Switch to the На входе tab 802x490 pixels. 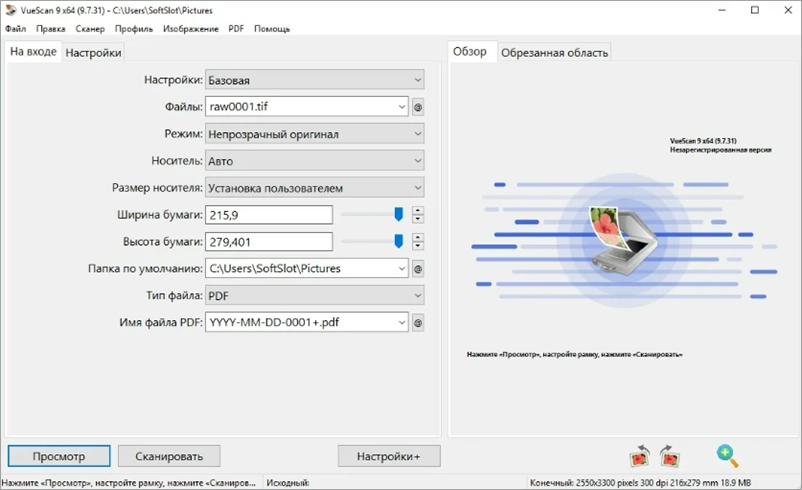coord(33,52)
